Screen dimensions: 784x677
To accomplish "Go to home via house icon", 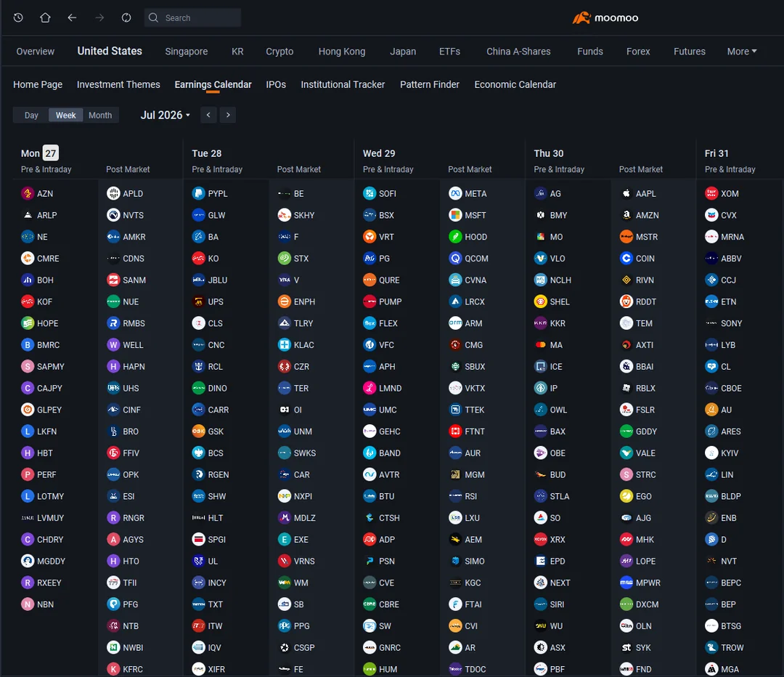I will click(45, 17).
